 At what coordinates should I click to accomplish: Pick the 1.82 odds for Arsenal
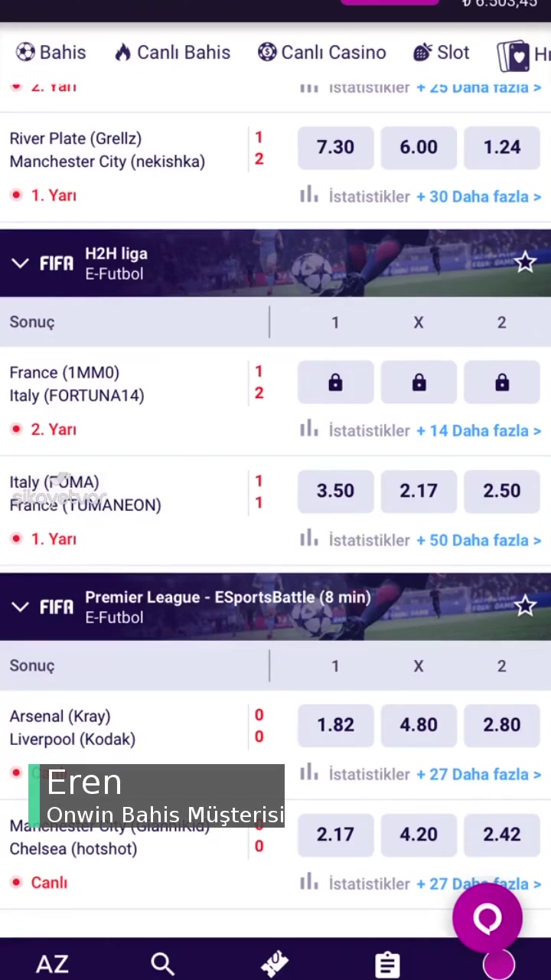pos(335,725)
